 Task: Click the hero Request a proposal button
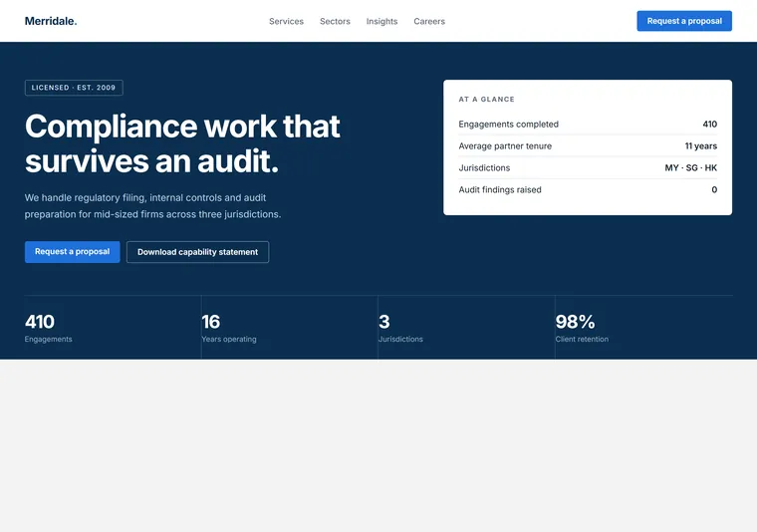pyautogui.click(x=73, y=252)
